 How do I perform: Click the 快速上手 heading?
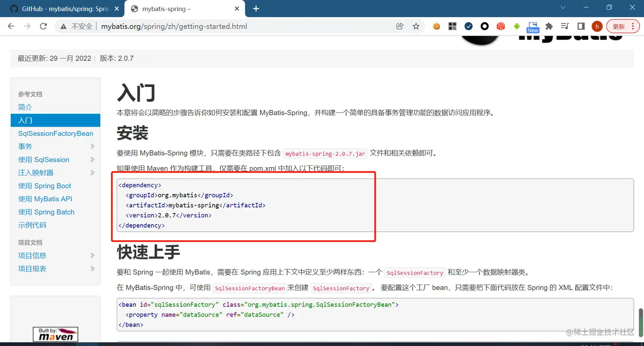click(x=149, y=252)
